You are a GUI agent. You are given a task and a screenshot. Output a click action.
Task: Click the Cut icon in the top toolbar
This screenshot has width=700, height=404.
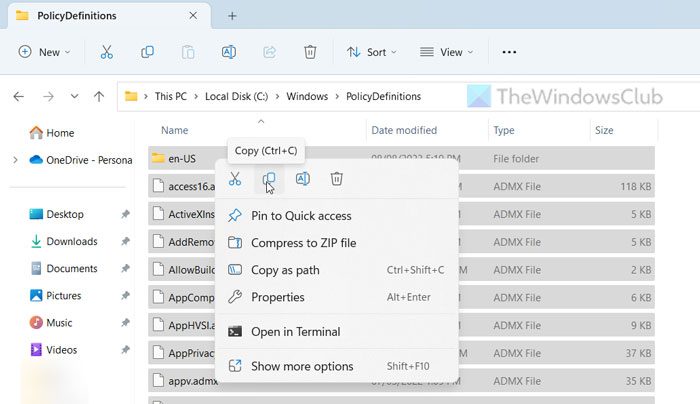click(105, 52)
